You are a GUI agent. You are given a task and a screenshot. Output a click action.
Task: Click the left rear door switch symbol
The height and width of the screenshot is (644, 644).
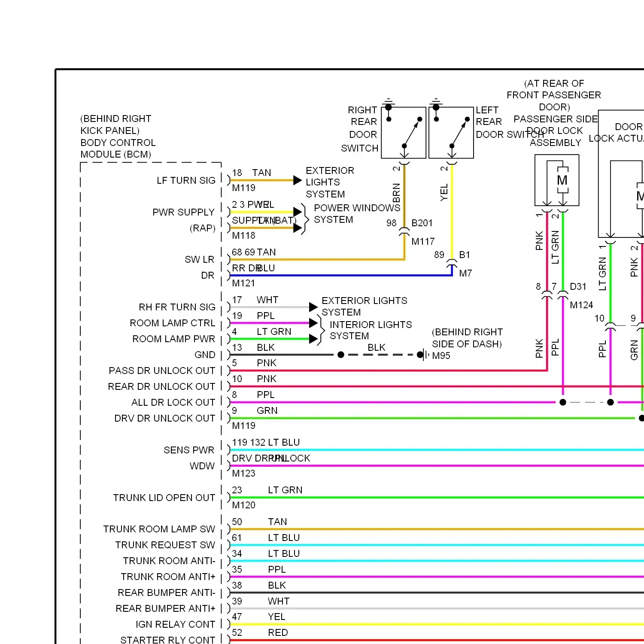click(x=451, y=133)
